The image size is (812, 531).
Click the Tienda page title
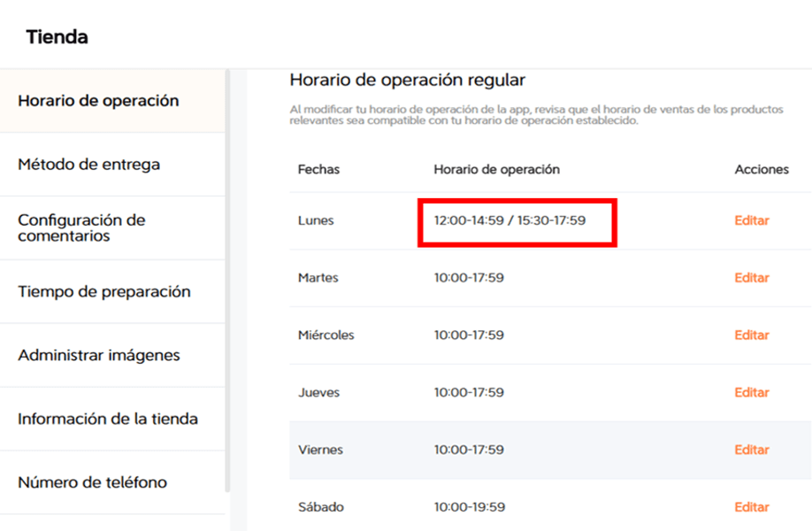click(57, 36)
